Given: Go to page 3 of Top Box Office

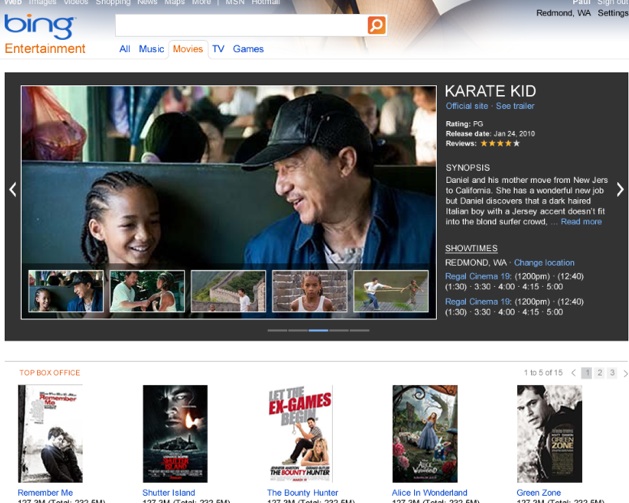Looking at the screenshot, I should pyautogui.click(x=612, y=373).
